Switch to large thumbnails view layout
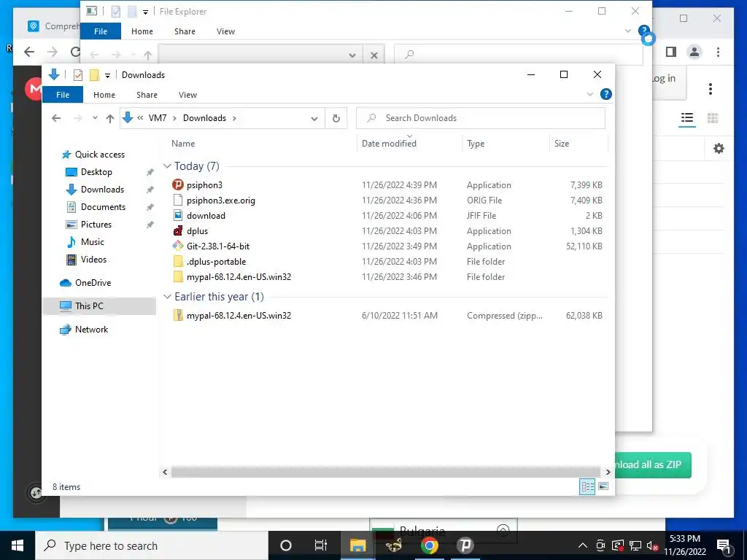This screenshot has height=560, width=747. (603, 486)
